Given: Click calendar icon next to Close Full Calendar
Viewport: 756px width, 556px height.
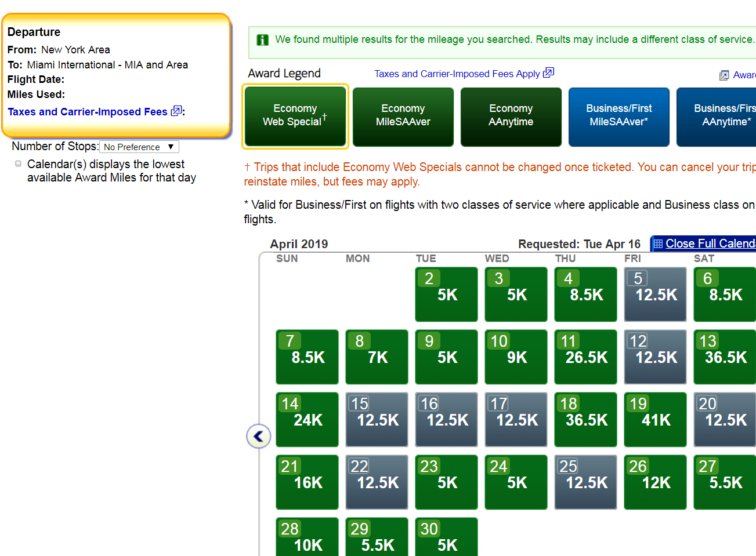Looking at the screenshot, I should [x=658, y=244].
